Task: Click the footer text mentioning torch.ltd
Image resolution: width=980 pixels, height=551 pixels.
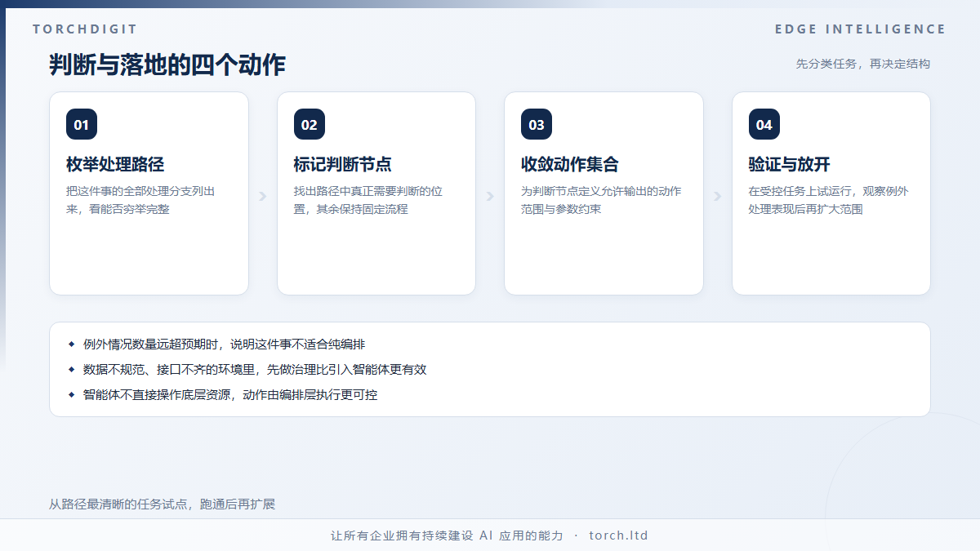Action: pyautogui.click(x=489, y=536)
